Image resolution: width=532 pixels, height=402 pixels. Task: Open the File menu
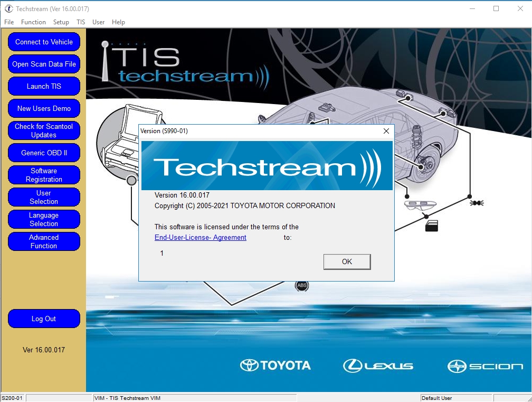tap(9, 22)
